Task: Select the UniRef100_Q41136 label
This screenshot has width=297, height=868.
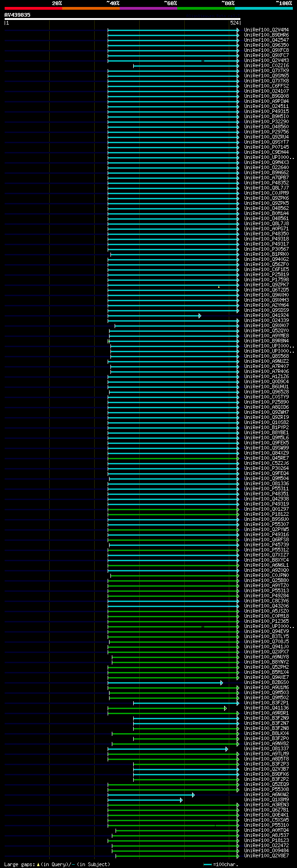Action: click(266, 708)
